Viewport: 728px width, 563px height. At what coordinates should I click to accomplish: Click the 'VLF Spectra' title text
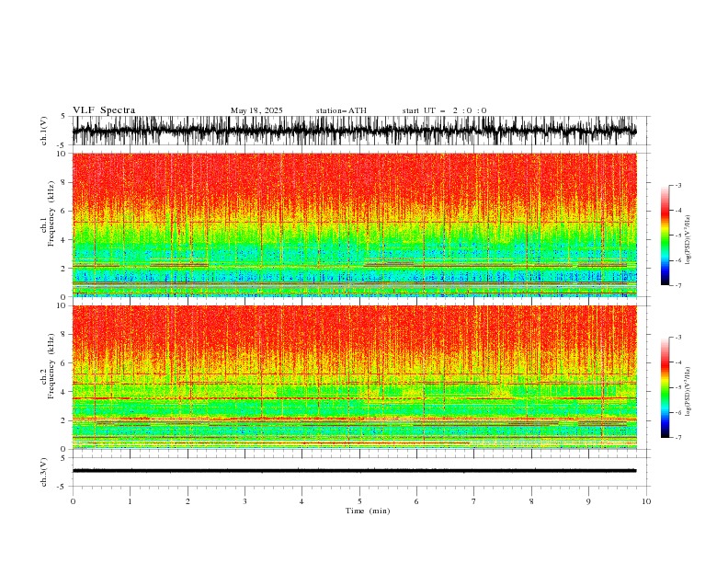click(x=104, y=110)
